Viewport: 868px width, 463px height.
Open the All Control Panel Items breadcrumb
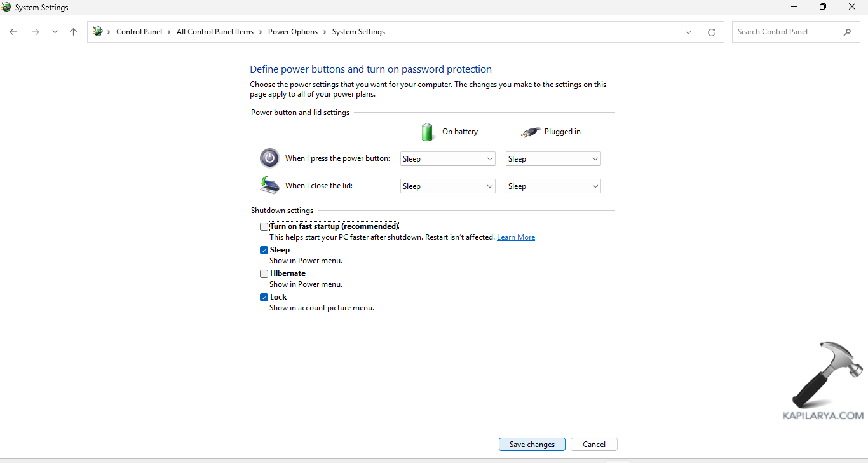[x=215, y=31]
